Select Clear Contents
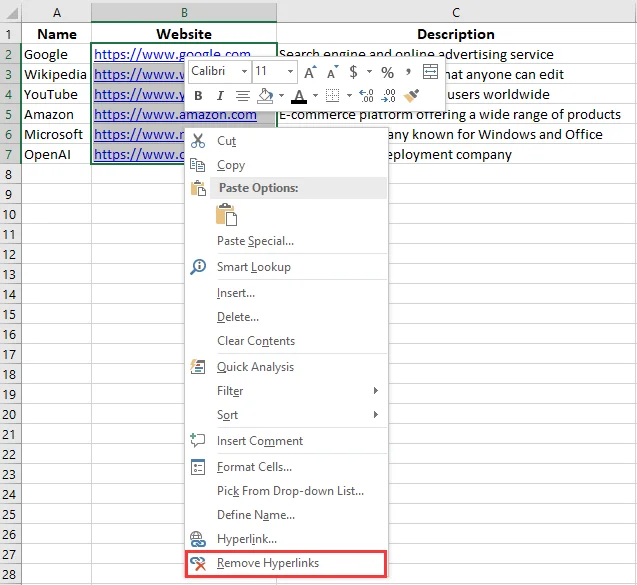Screen dimensions: 637x585 286,341
